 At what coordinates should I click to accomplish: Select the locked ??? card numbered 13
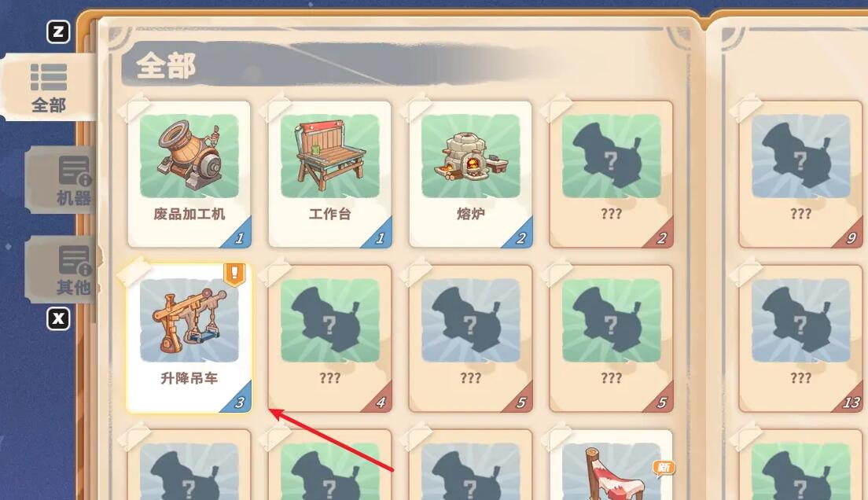[800, 338]
